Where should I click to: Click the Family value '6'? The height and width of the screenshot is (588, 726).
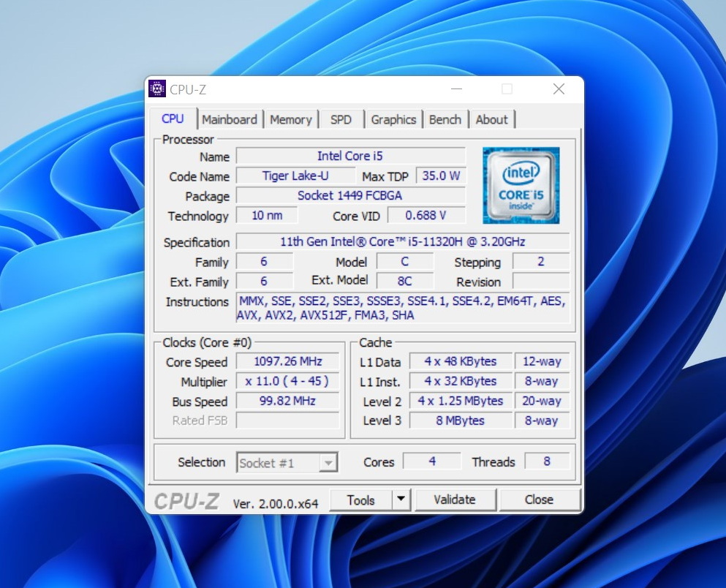(x=265, y=262)
